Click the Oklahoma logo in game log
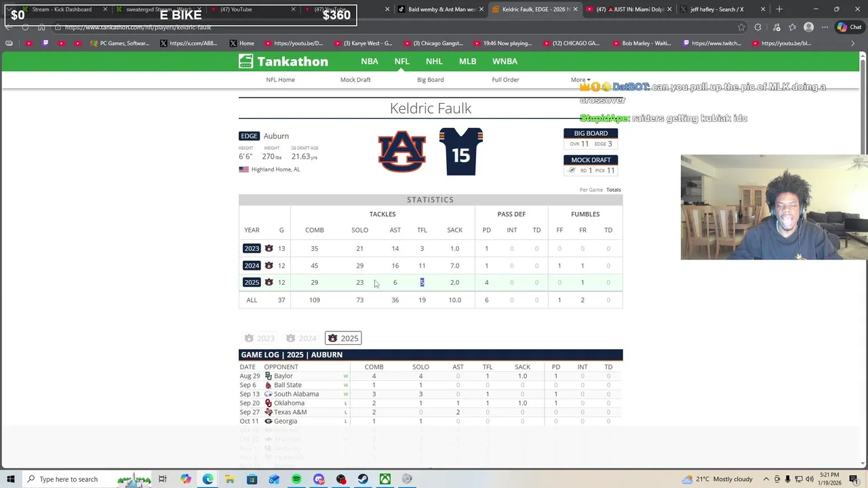 [x=269, y=403]
